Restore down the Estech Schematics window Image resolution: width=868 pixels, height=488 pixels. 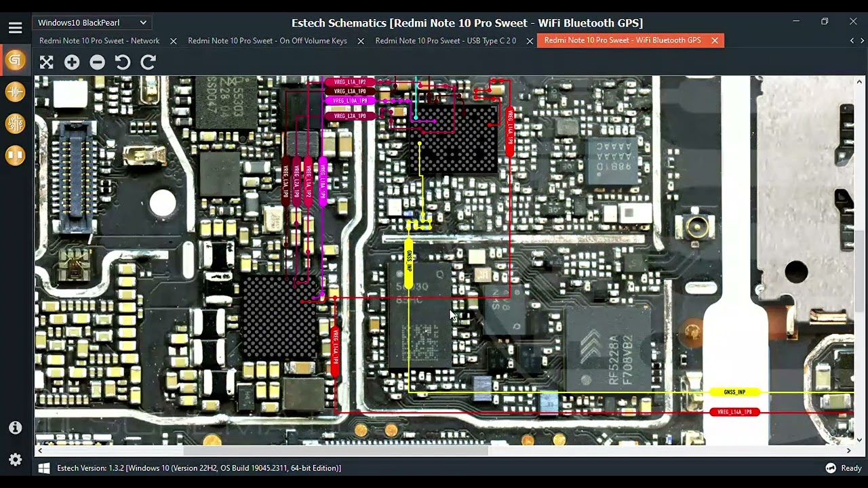click(x=825, y=22)
